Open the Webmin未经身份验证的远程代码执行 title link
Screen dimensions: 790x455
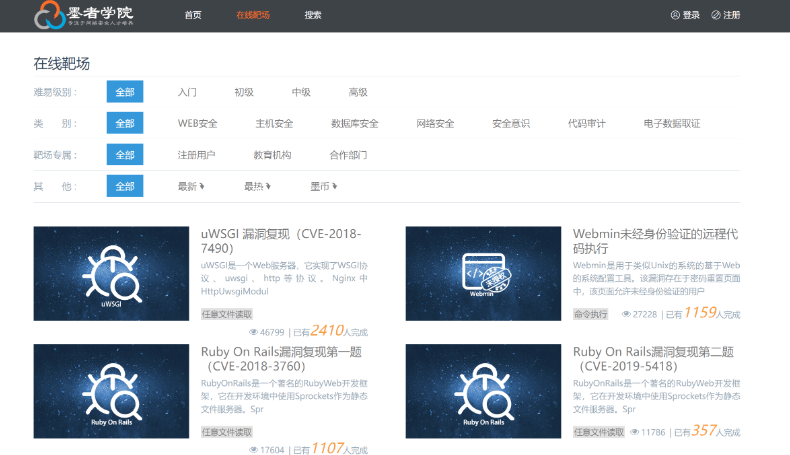(x=655, y=241)
